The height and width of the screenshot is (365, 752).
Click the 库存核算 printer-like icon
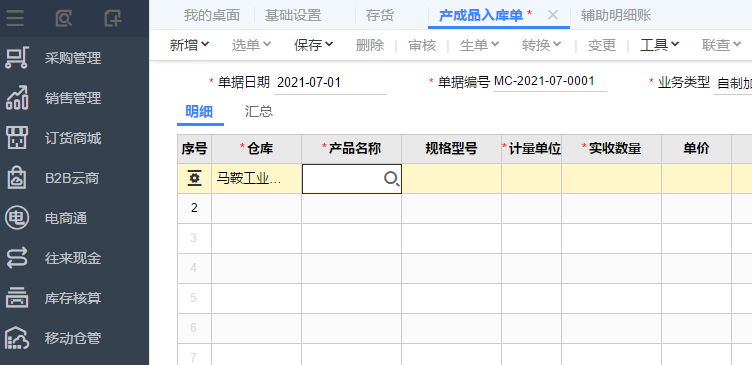[x=17, y=298]
